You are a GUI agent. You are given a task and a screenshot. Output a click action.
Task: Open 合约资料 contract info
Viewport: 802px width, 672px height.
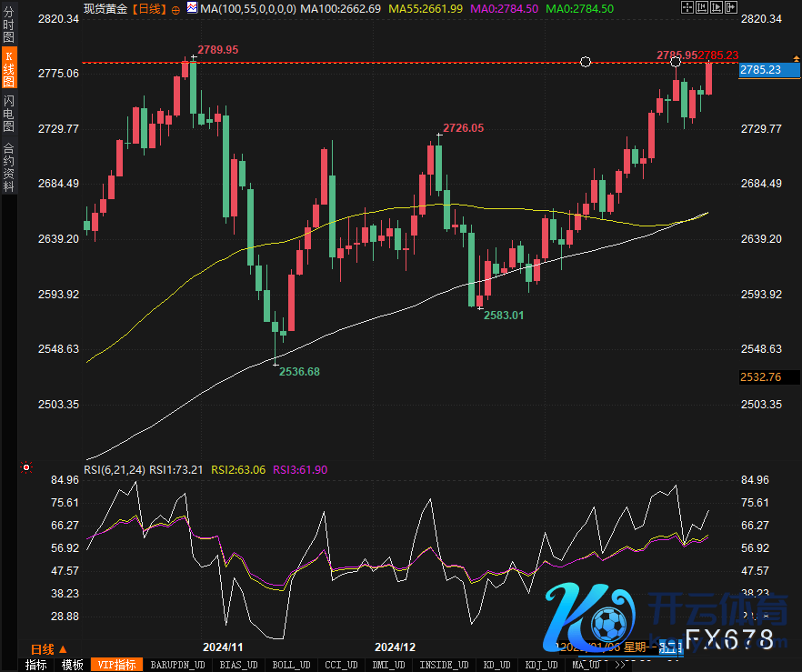pyautogui.click(x=8, y=167)
